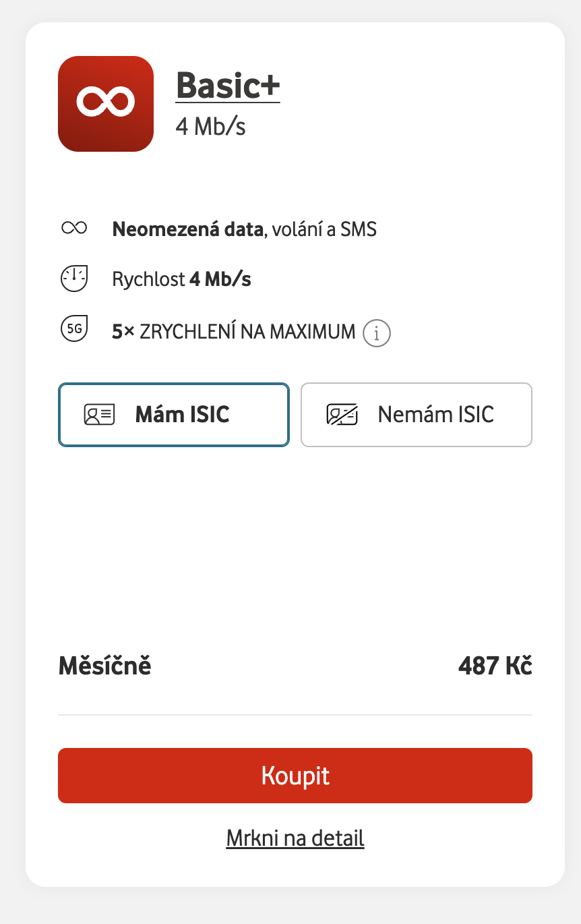Switch to the Nemám ISIC option
This screenshot has height=924, width=581.
point(417,415)
